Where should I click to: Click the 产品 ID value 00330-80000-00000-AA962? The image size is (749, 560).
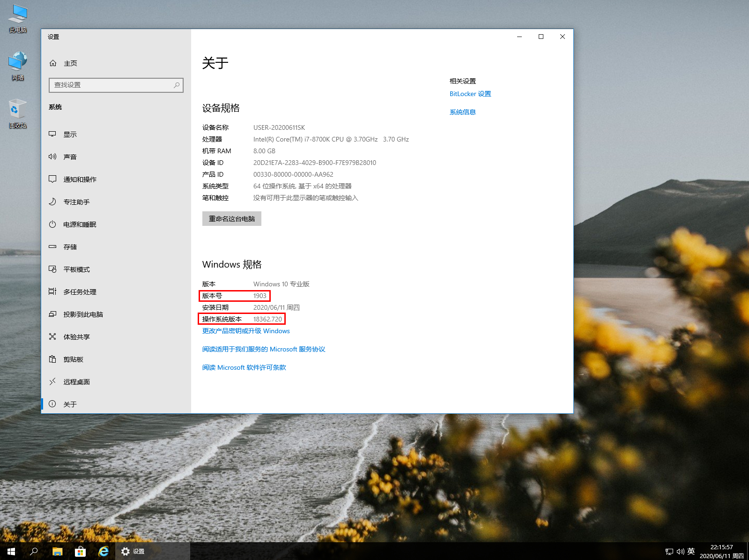click(293, 174)
